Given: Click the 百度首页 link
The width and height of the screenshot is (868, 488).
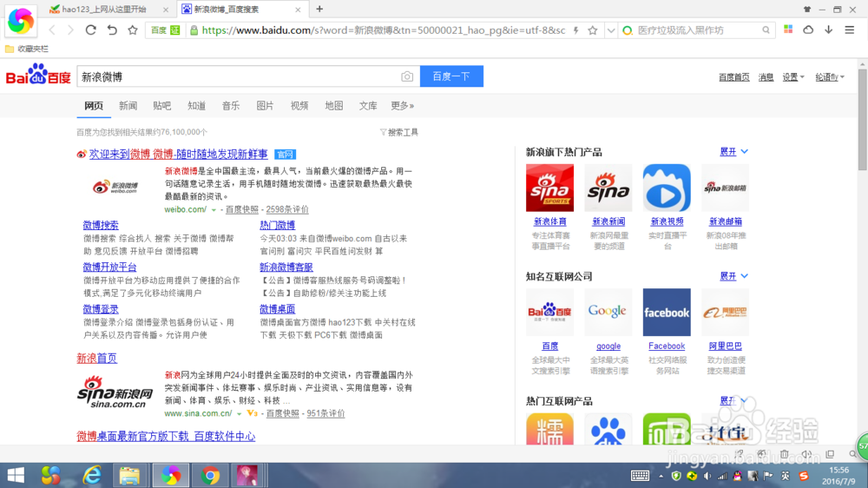Looking at the screenshot, I should coord(734,77).
